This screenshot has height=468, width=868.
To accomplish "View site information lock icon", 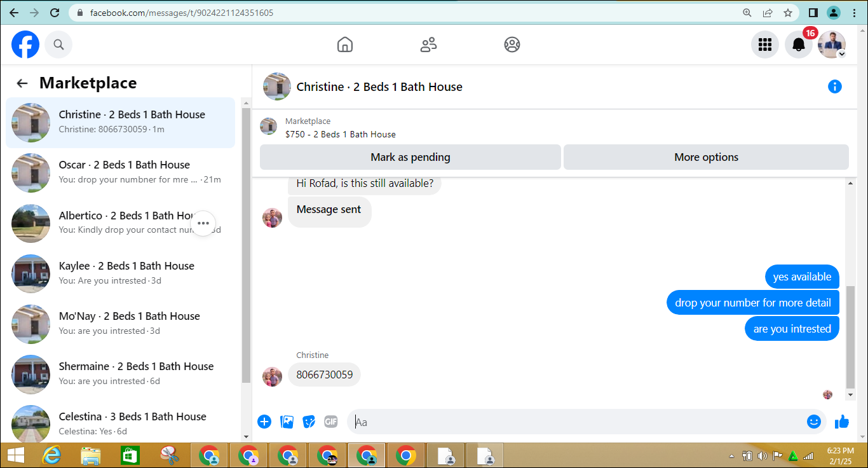I will [80, 13].
